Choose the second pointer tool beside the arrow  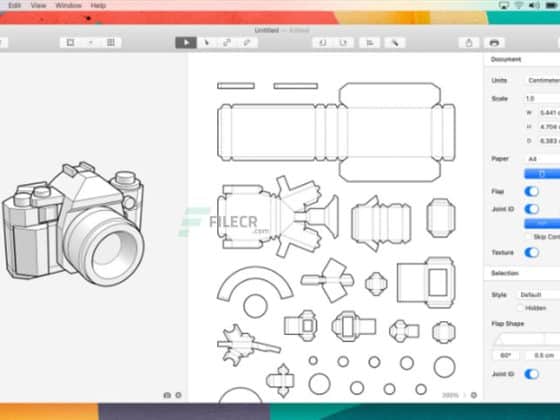[x=206, y=43]
